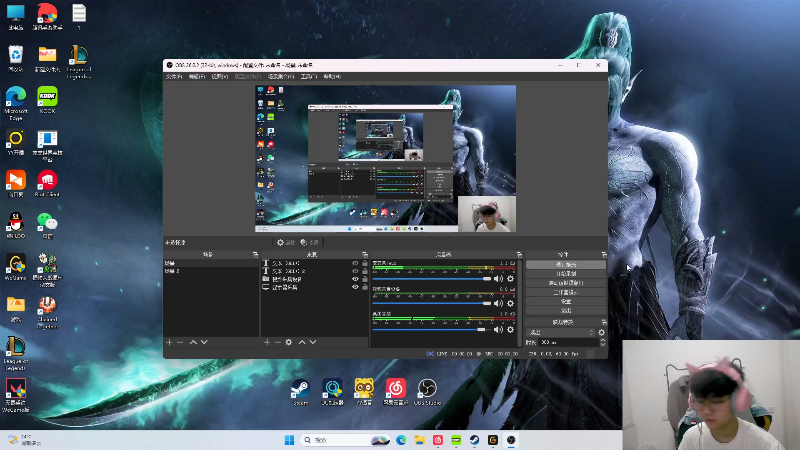Click the bottom mixer channel volume slider
Screen dimensions: 800x450
click(432, 328)
